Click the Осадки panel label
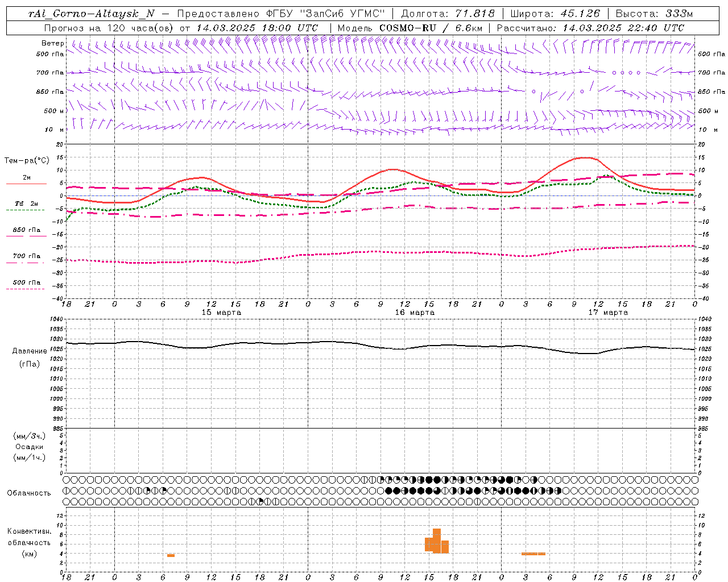 tap(30, 447)
